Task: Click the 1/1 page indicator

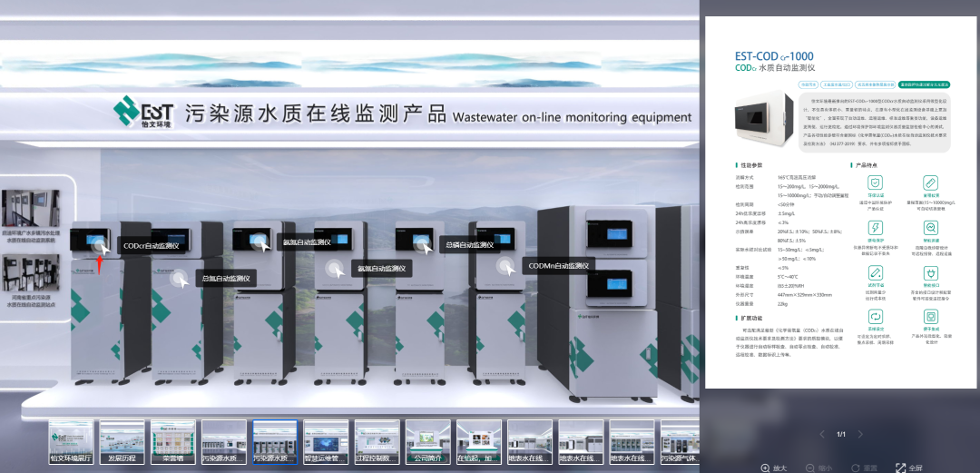Action: point(840,434)
